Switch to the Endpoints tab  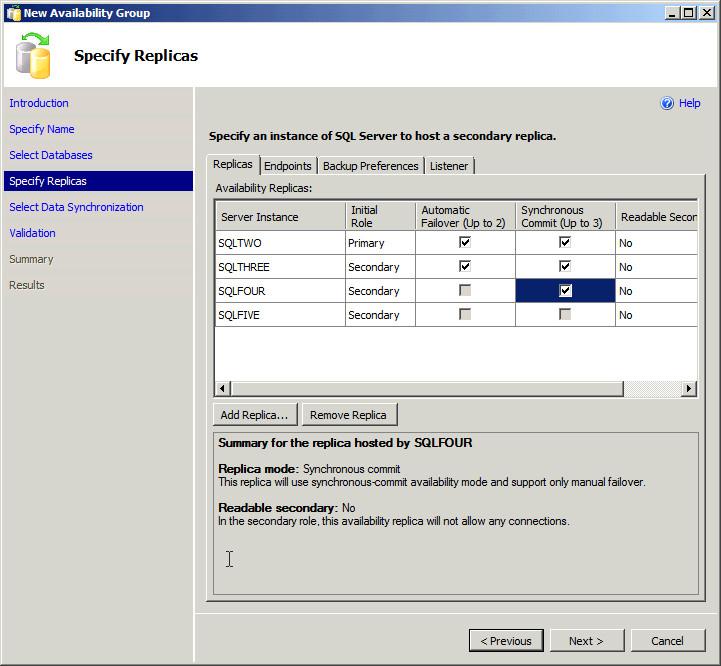[x=288, y=166]
